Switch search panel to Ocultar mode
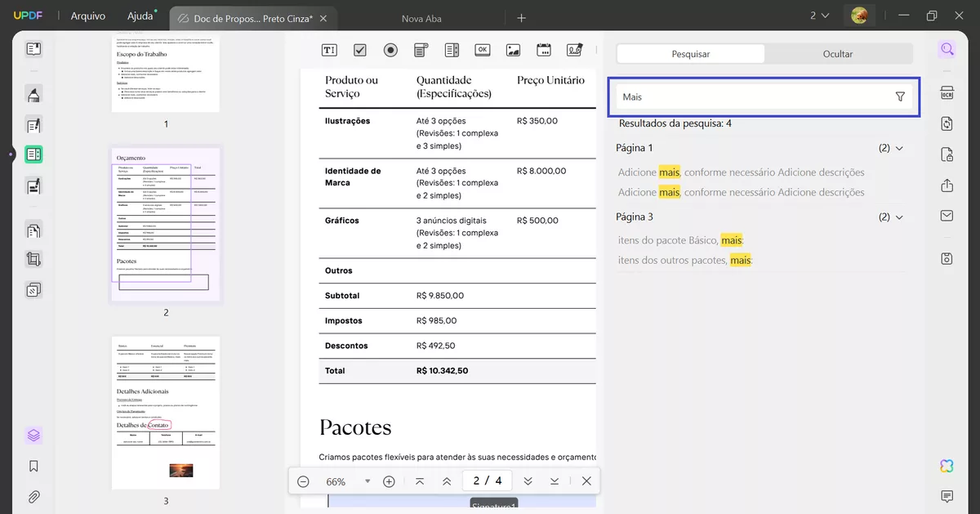Image resolution: width=980 pixels, height=514 pixels. pyautogui.click(x=838, y=52)
